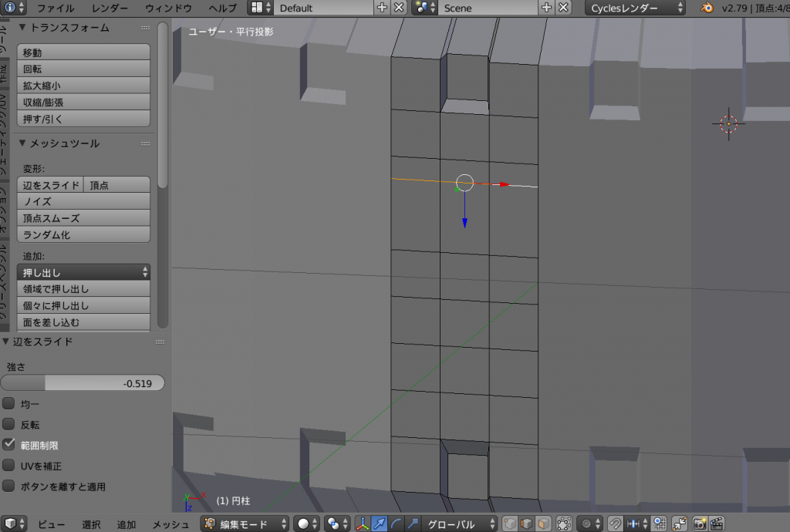Image resolution: width=790 pixels, height=532 pixels.
Task: Open the ファイル menu
Action: [x=56, y=8]
